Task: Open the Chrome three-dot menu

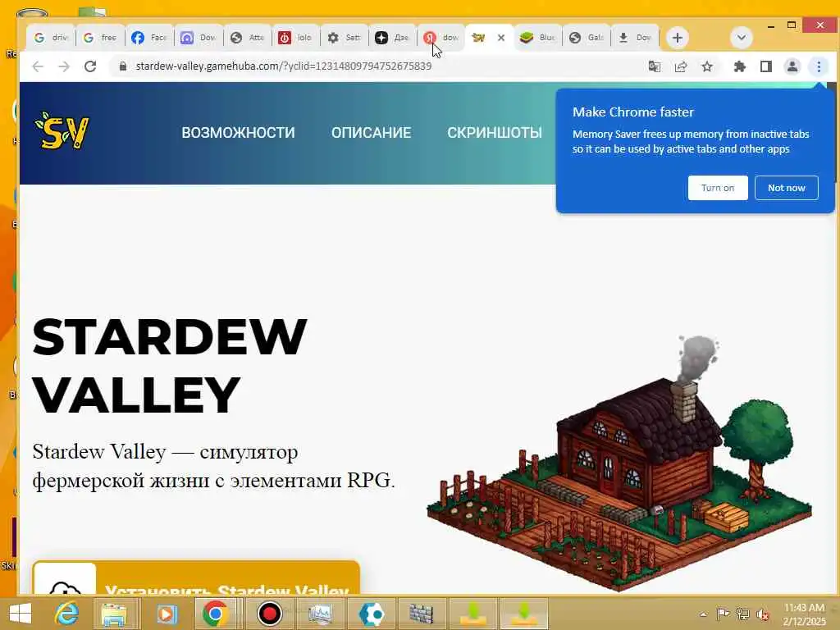Action: [819, 66]
